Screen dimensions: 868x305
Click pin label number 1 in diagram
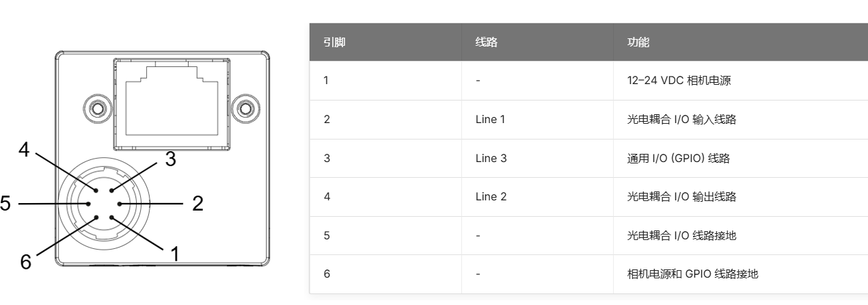tap(174, 254)
